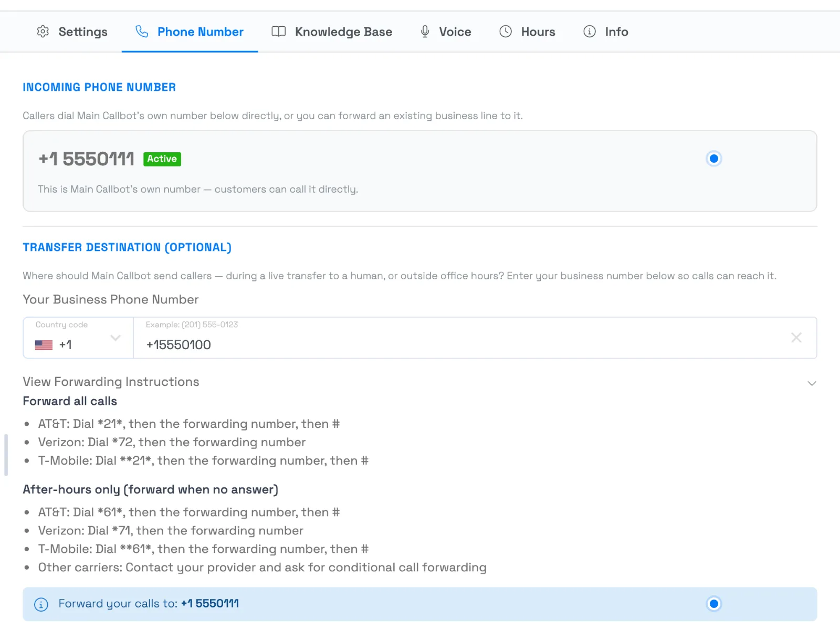Click 'AT&T: Dial *61*' instruction line
Viewport: 840px width, 630px height.
[x=189, y=512]
